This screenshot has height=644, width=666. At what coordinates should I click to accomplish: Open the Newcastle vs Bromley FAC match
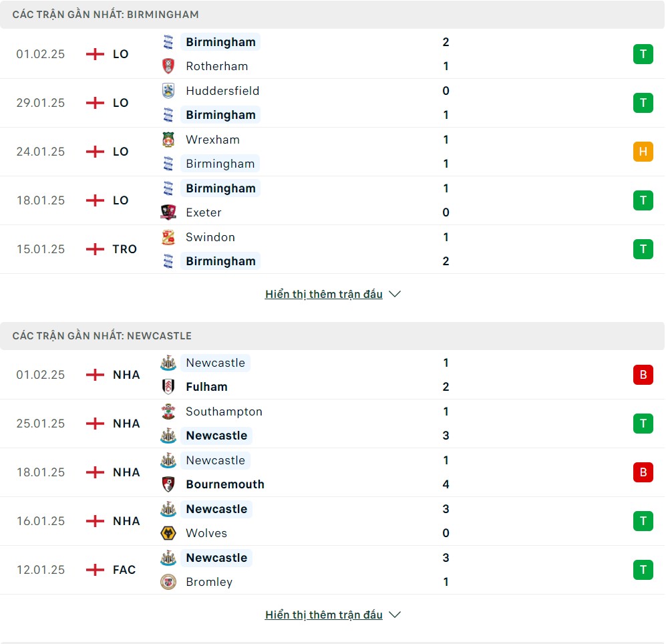click(x=332, y=570)
